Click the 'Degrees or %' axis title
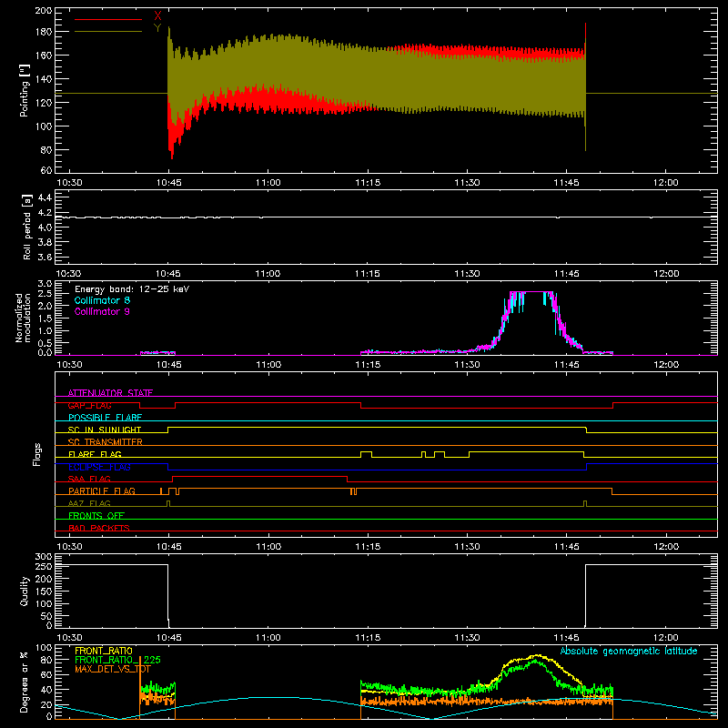 point(25,682)
